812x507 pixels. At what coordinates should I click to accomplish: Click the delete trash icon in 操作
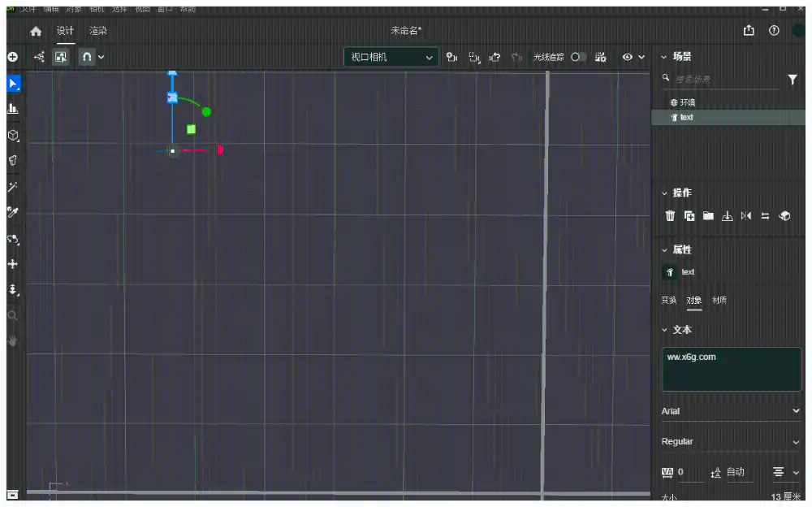(x=670, y=215)
